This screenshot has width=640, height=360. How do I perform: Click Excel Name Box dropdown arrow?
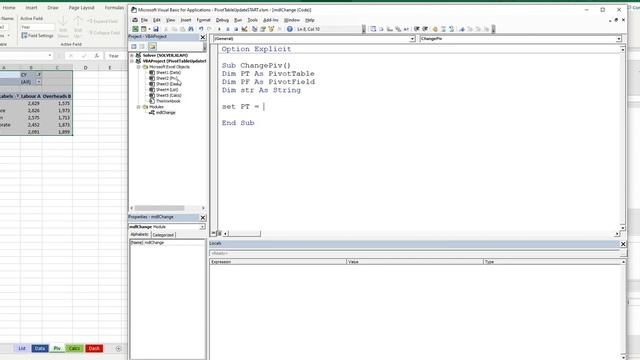(50, 56)
